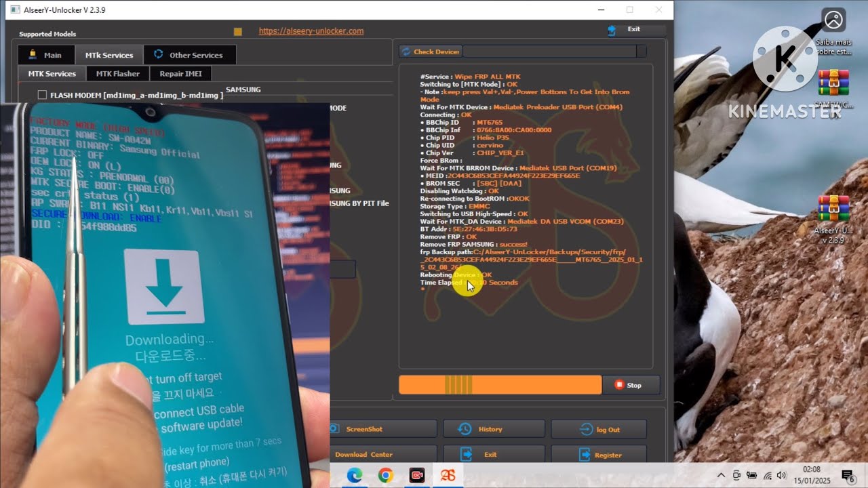Click the History clock icon
The height and width of the screenshot is (488, 868).
(x=465, y=429)
